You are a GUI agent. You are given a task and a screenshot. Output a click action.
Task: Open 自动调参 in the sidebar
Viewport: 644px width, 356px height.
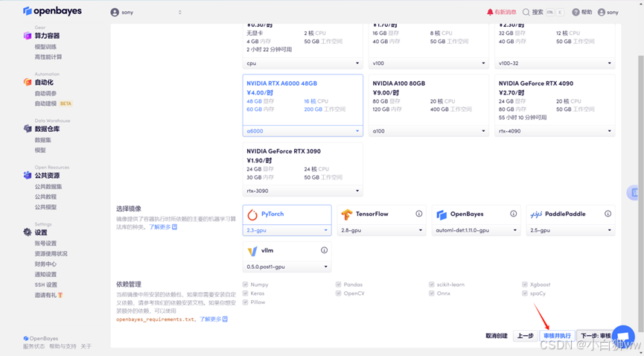click(x=45, y=93)
